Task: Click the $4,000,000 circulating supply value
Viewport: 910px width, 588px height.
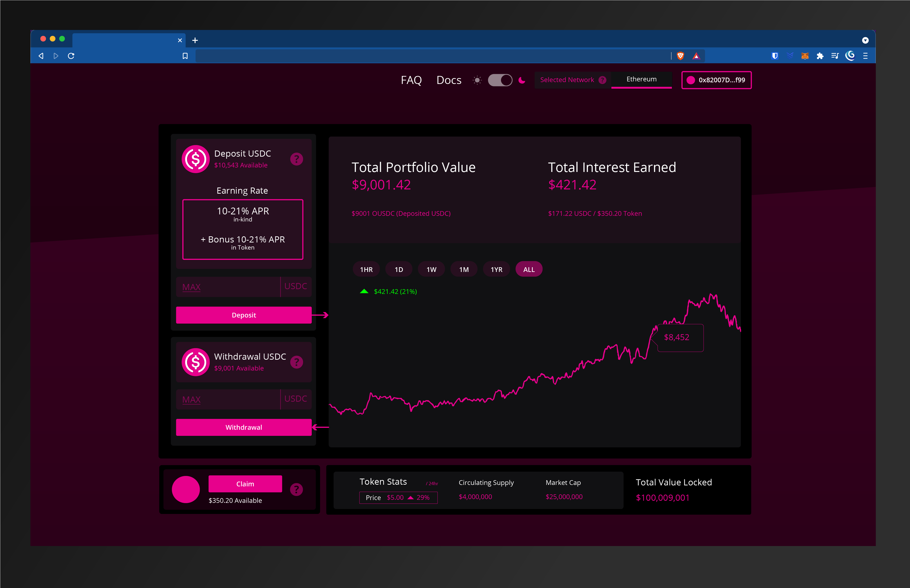Action: click(475, 497)
